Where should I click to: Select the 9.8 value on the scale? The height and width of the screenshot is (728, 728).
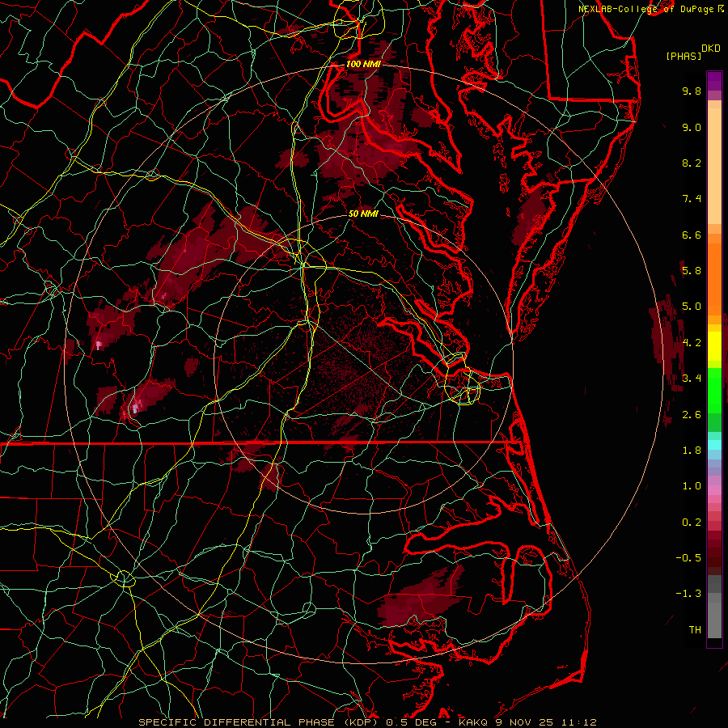pos(692,91)
